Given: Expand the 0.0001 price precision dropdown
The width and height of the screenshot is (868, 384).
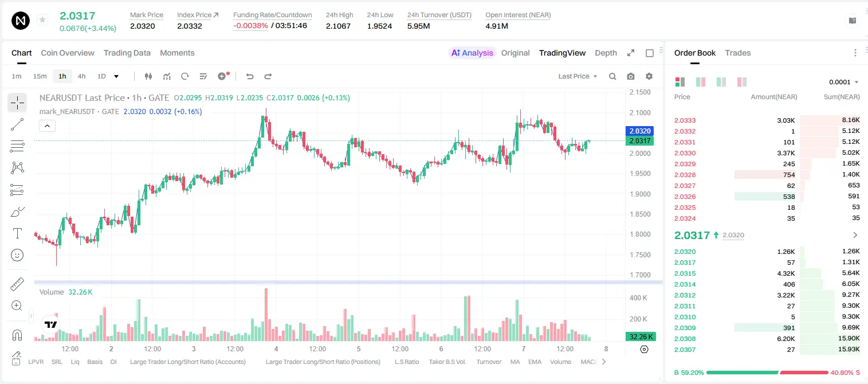Looking at the screenshot, I should point(844,82).
